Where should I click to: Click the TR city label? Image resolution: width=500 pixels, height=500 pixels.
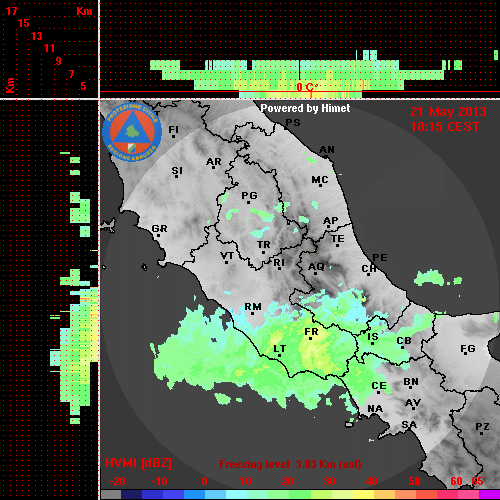click(264, 245)
